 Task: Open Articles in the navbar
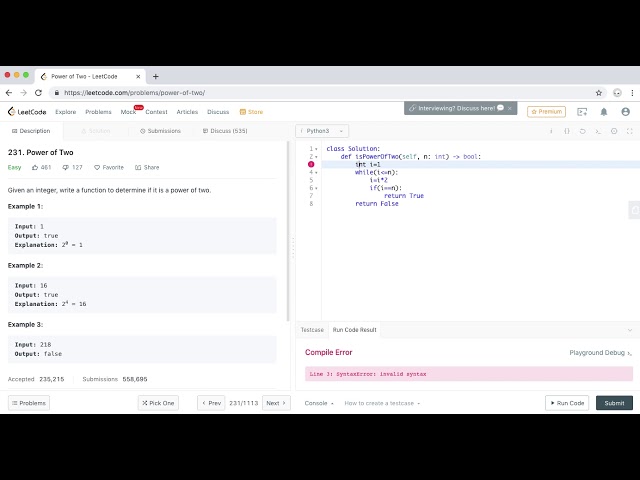187,112
